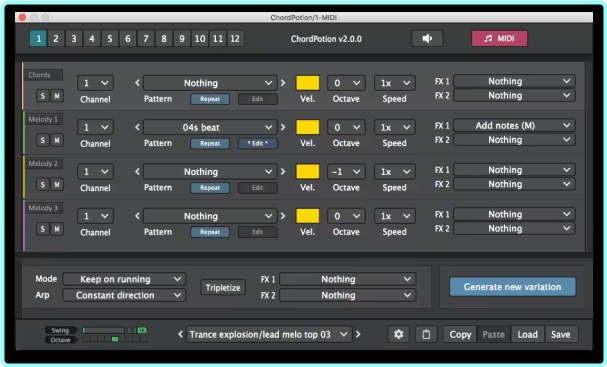
Task: Open the Keep on running Mode dropdown
Action: coord(124,279)
